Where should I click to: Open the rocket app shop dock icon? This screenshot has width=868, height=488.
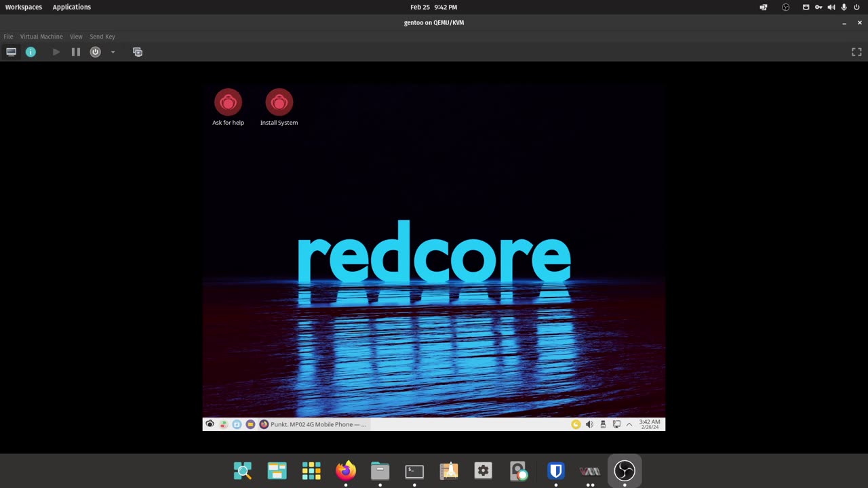tap(449, 470)
